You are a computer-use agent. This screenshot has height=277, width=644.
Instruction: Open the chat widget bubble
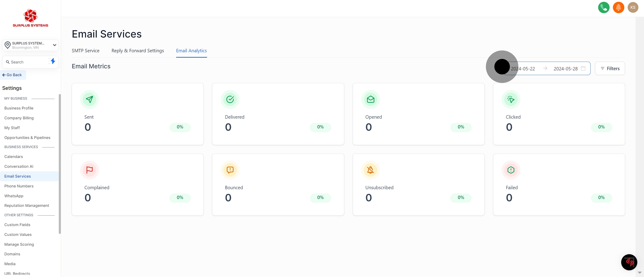point(629,262)
